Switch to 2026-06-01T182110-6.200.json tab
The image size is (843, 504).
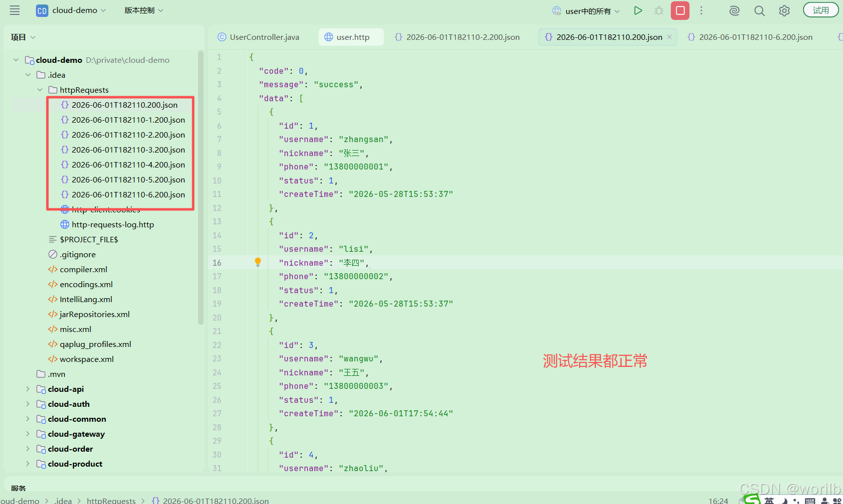click(x=750, y=37)
